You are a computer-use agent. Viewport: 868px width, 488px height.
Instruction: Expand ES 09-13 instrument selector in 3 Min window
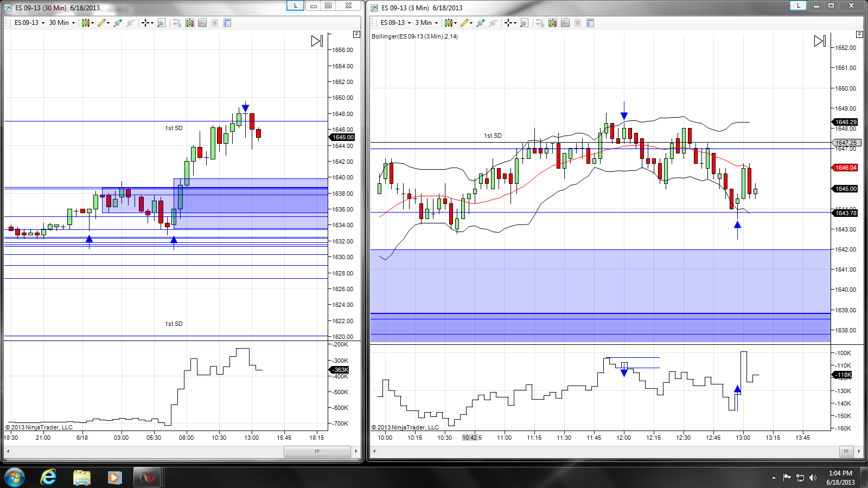tap(395, 23)
